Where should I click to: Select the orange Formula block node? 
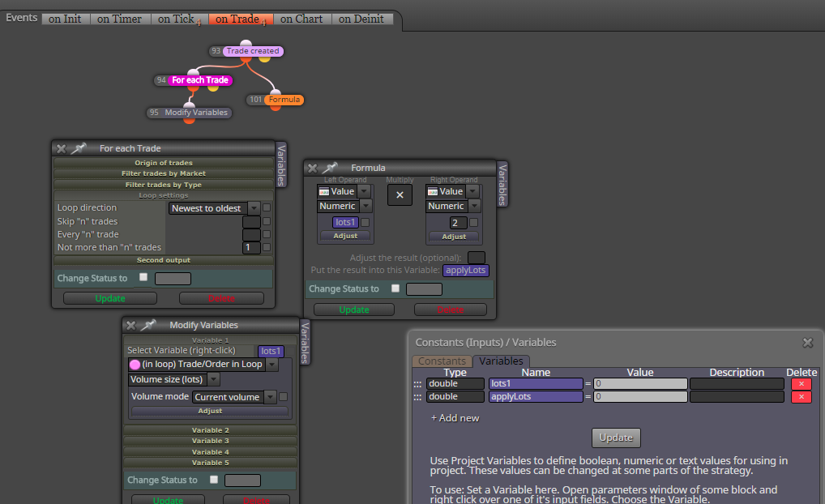pyautogui.click(x=284, y=100)
